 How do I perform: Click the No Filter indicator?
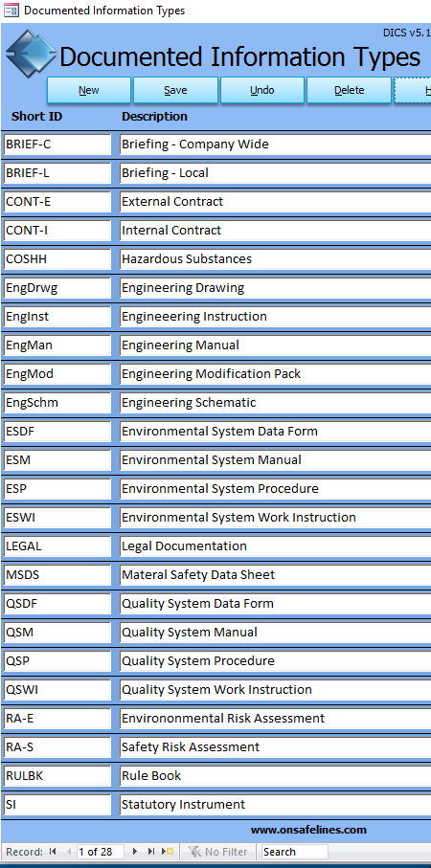tap(216, 852)
